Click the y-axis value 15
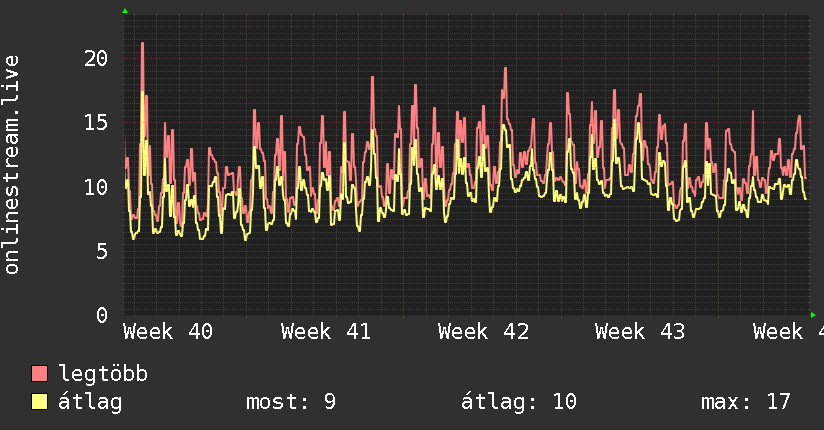The width and height of the screenshot is (824, 430). (96, 123)
